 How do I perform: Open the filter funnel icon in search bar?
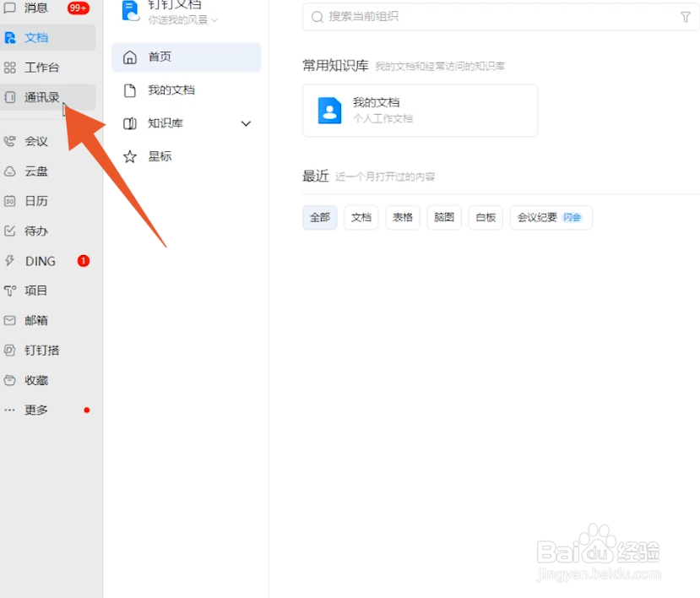pos(686,17)
